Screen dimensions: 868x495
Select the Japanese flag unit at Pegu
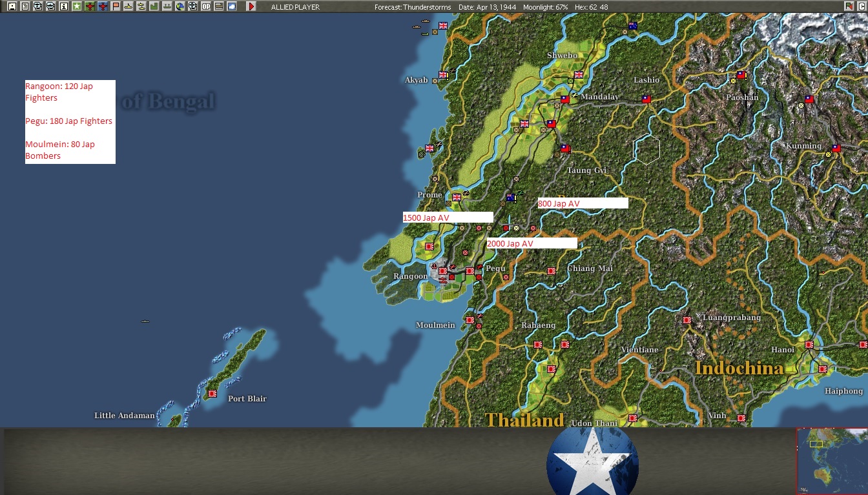pos(470,271)
